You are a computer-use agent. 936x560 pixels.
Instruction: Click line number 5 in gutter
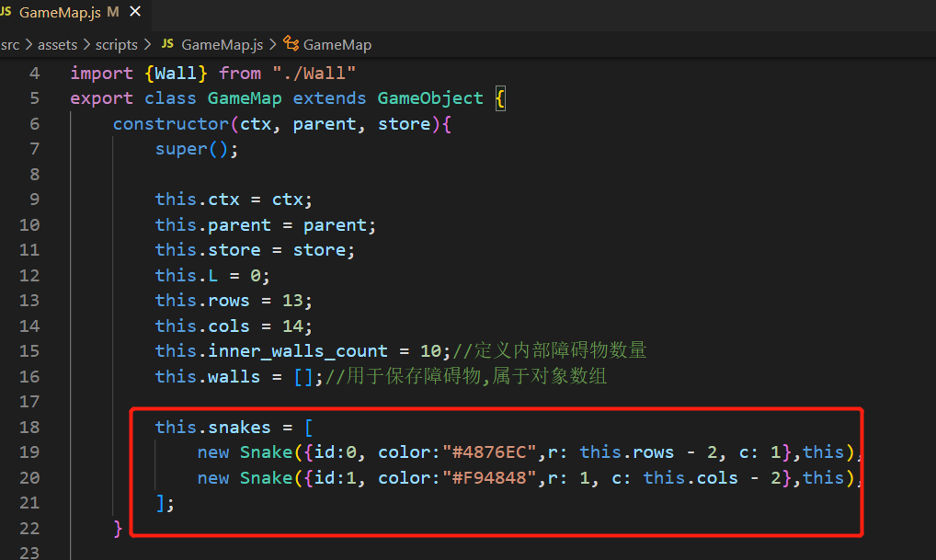pyautogui.click(x=35, y=98)
